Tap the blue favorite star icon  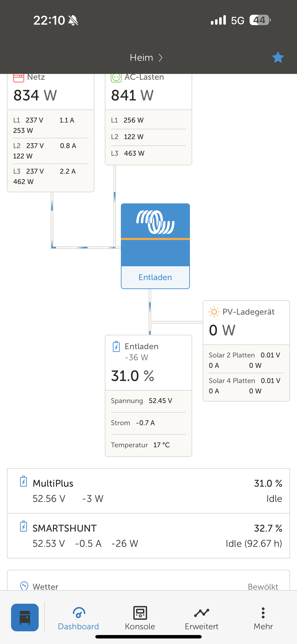[278, 58]
